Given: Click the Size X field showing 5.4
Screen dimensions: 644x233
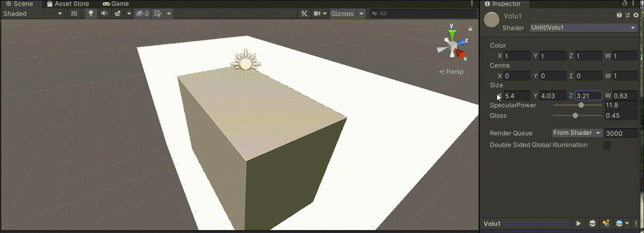Looking at the screenshot, I should tap(517, 96).
